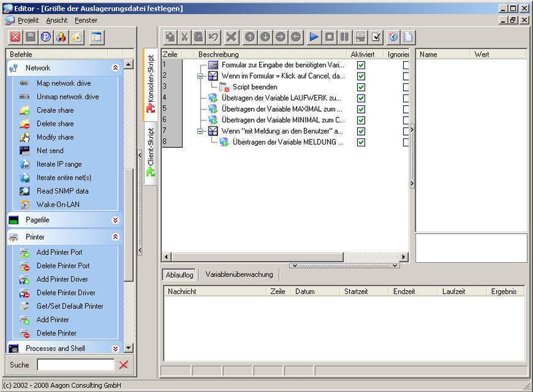533x392 pixels.
Task: Click the window layout icon in left toolbar
Action: pos(97,37)
